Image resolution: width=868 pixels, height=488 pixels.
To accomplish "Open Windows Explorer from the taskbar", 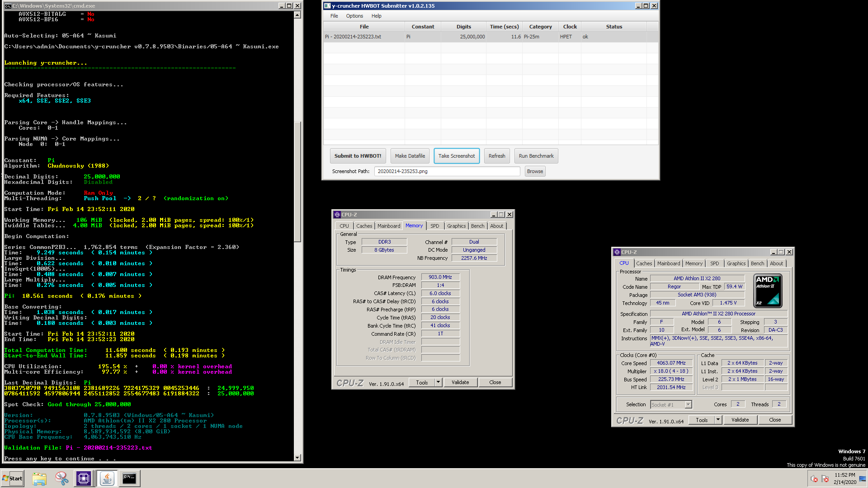I will [x=39, y=479].
